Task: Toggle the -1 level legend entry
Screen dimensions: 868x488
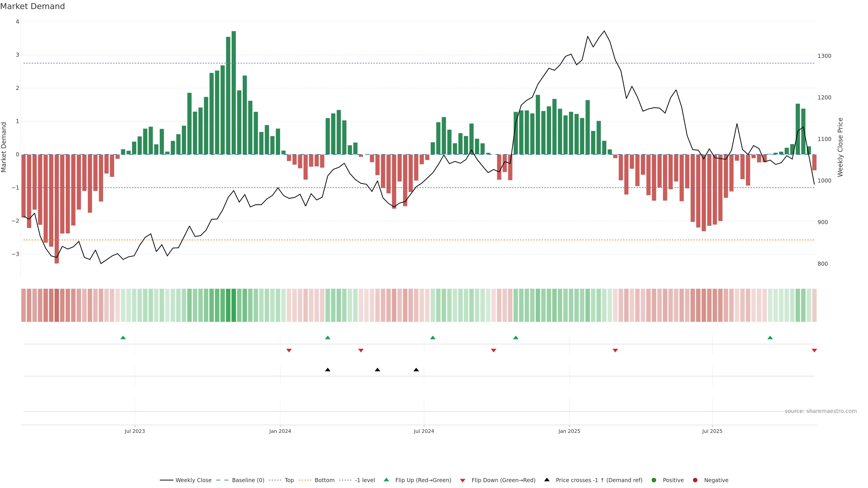Action: pyautogui.click(x=365, y=480)
